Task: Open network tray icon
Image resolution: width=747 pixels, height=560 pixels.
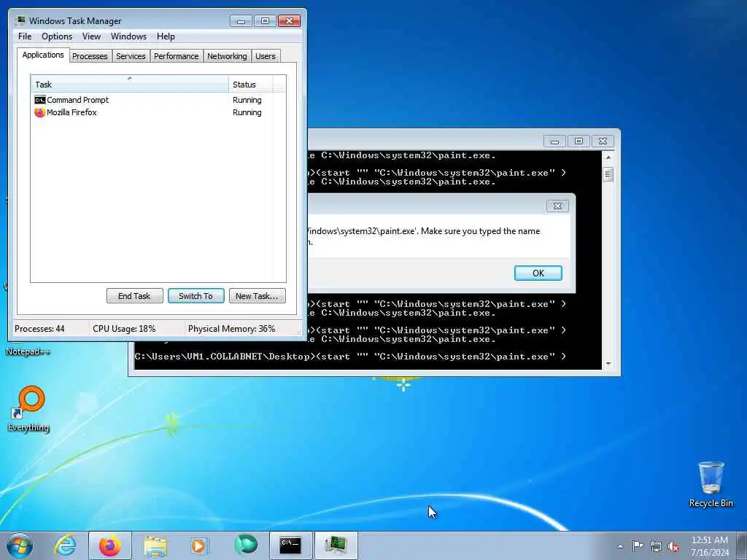Action: tap(656, 546)
